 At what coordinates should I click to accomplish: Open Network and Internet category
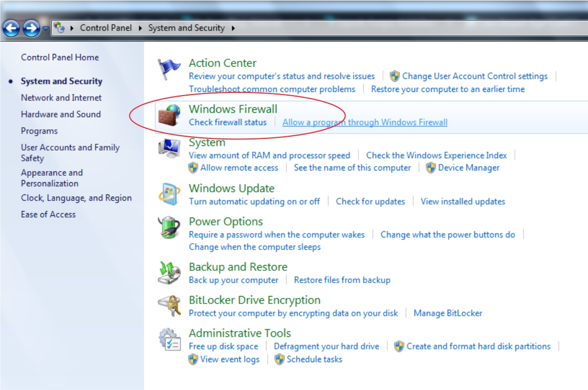61,98
